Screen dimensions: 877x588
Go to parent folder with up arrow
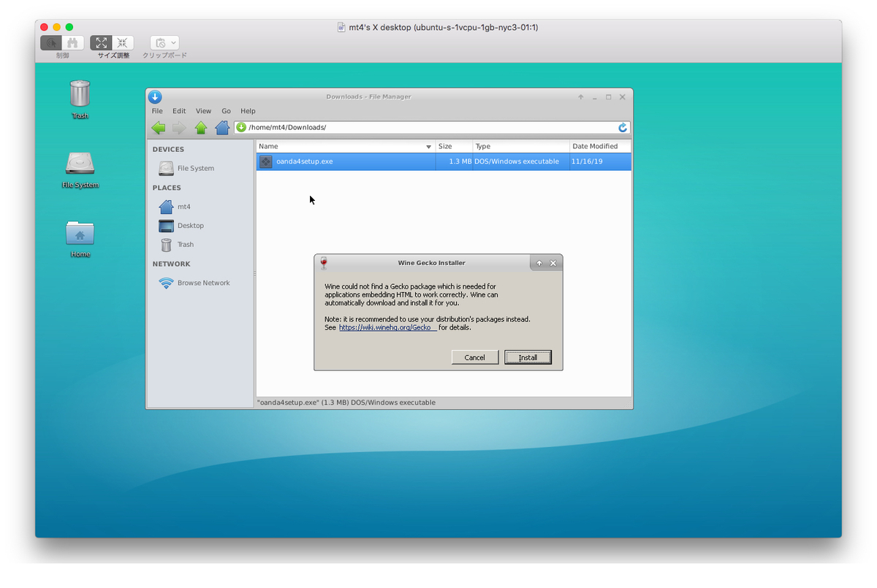[x=201, y=128]
